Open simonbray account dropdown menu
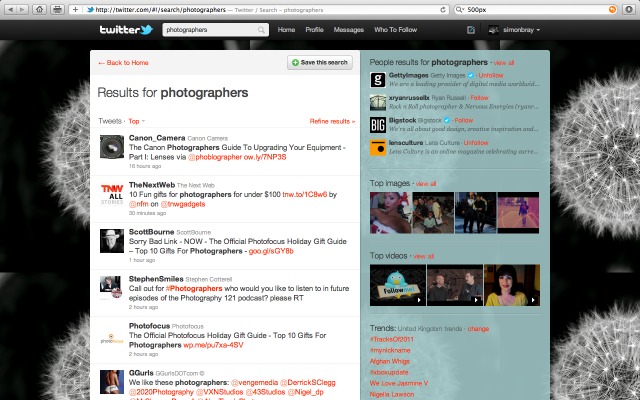 tap(521, 30)
